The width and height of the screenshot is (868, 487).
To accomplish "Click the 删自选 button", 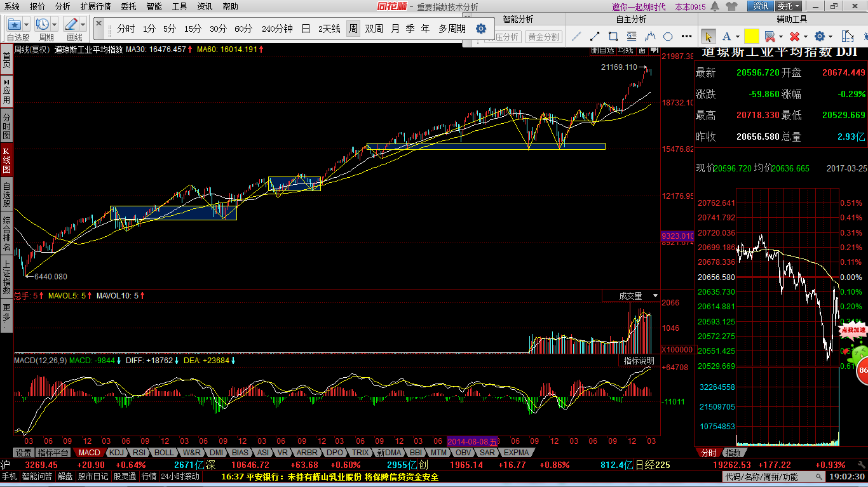I will tap(602, 50).
